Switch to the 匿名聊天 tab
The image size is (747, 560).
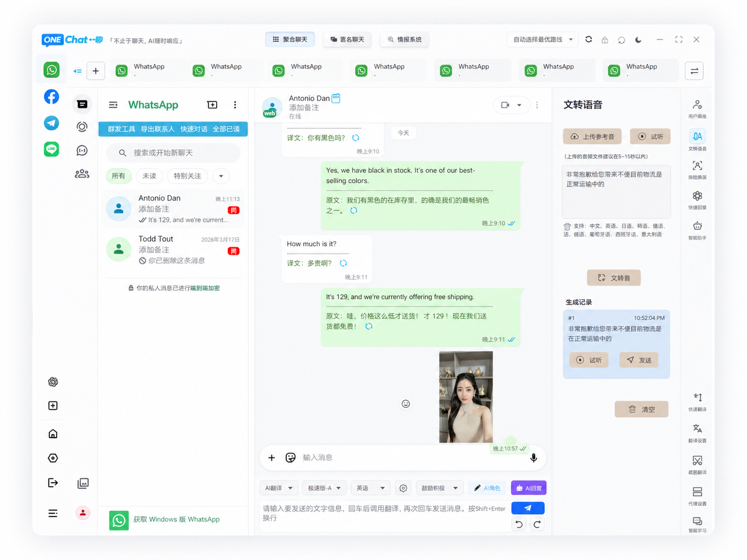point(347,40)
